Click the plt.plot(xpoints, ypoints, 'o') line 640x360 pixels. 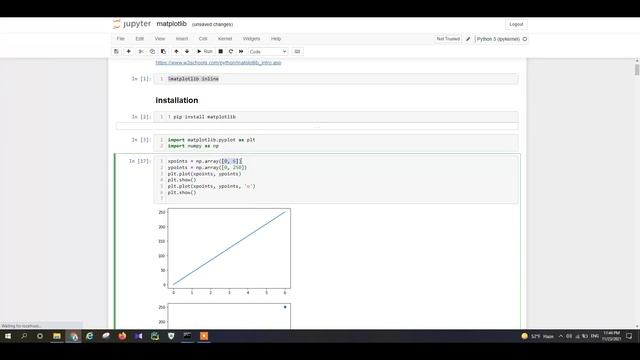[211, 186]
